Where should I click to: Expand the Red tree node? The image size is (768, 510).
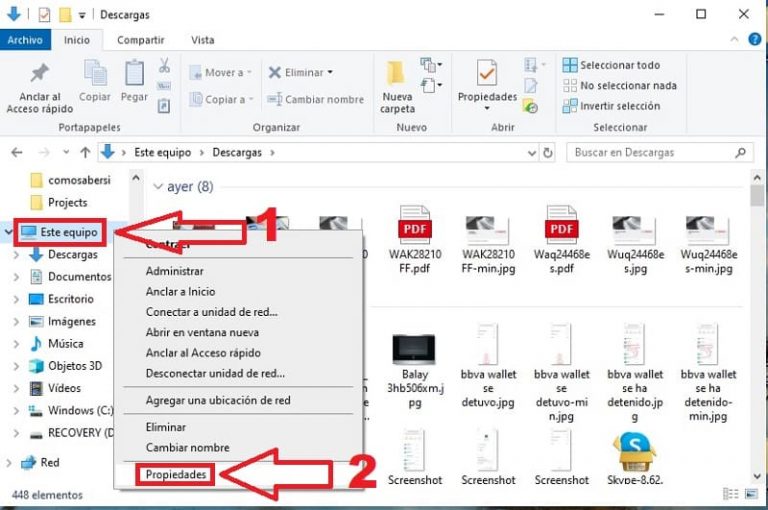pos(8,462)
